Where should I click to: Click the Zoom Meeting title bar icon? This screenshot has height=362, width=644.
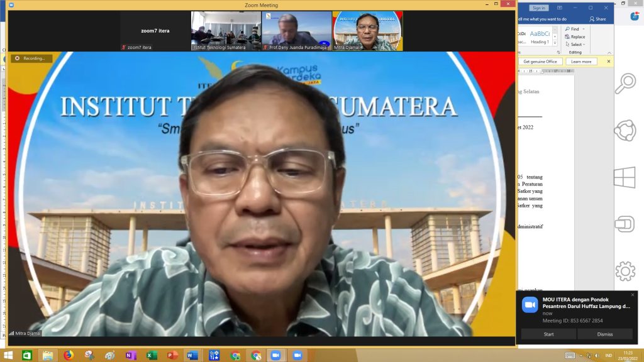11,5
